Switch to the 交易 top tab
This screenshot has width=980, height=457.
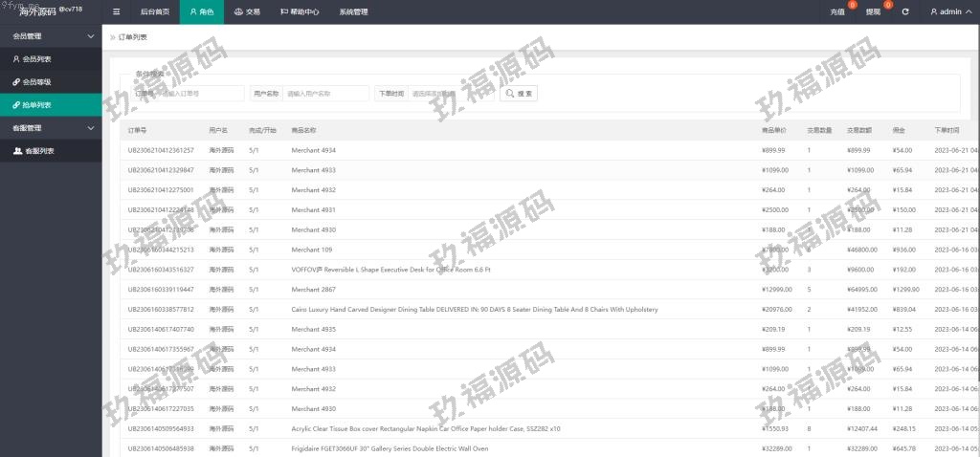pyautogui.click(x=247, y=12)
